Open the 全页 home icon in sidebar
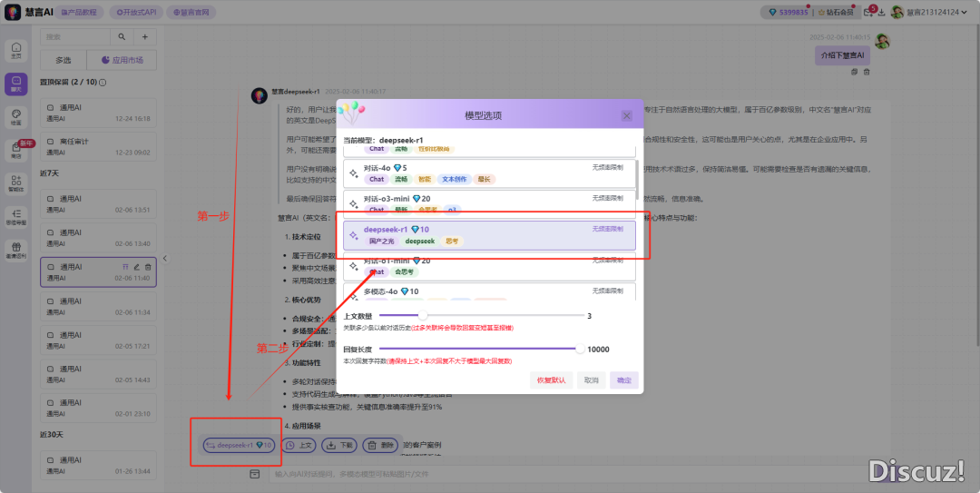 [16, 50]
